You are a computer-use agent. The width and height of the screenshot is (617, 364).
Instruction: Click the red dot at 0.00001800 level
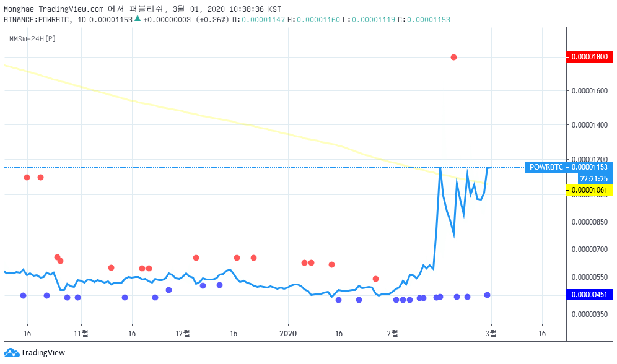coord(453,58)
